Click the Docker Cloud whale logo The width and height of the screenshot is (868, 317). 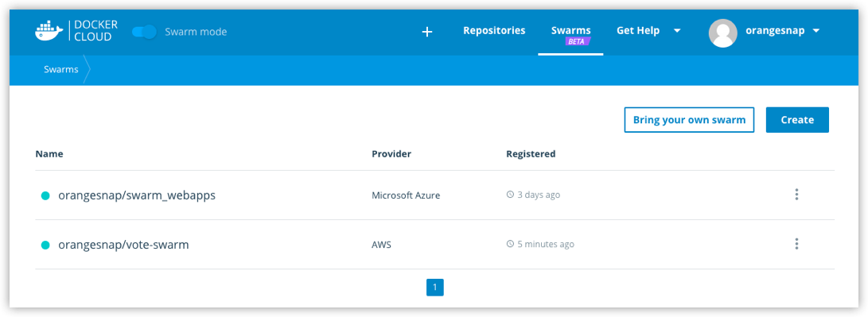point(49,32)
